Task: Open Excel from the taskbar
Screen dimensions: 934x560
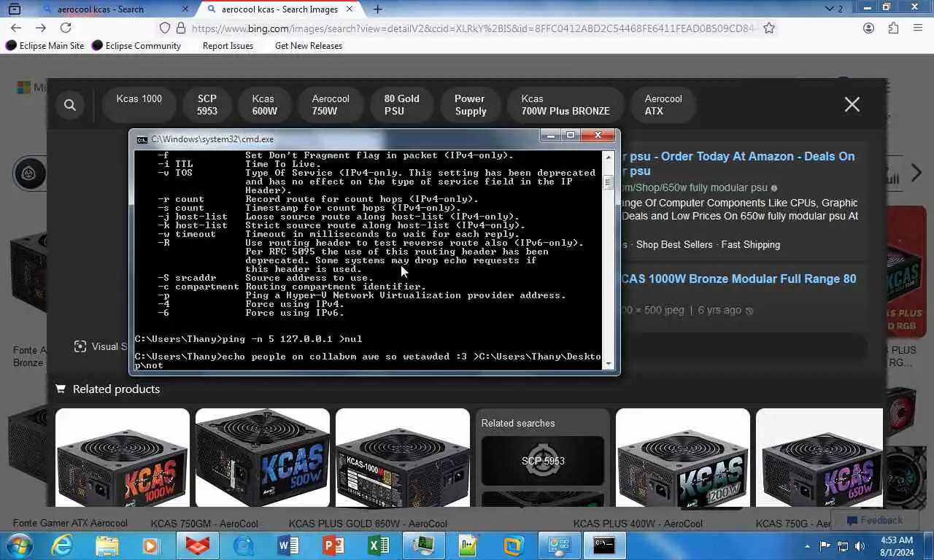Action: point(378,545)
